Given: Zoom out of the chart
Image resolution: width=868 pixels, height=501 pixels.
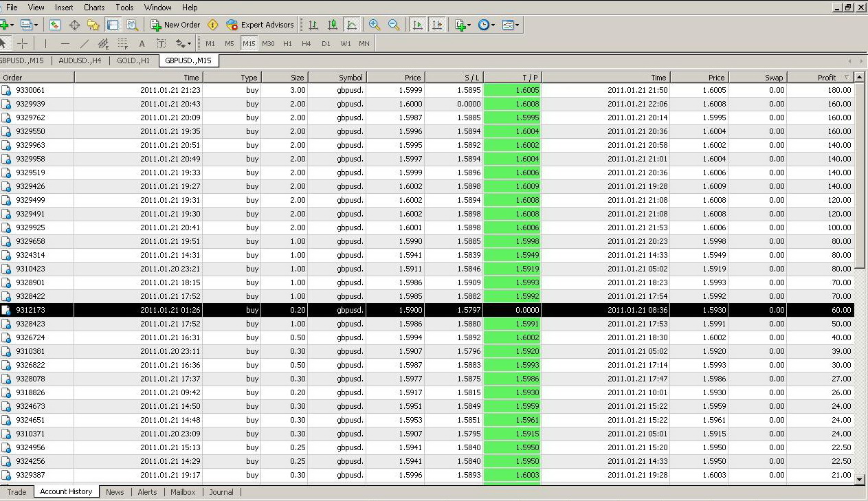Looking at the screenshot, I should point(394,25).
